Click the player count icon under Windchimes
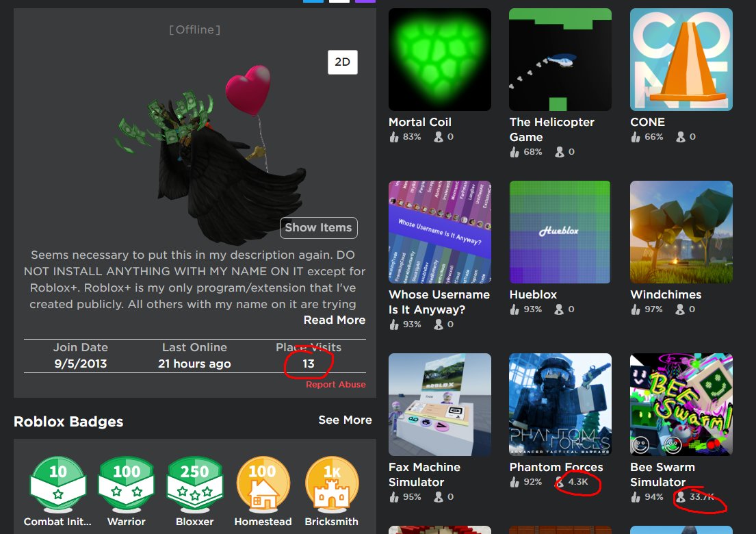 [680, 309]
